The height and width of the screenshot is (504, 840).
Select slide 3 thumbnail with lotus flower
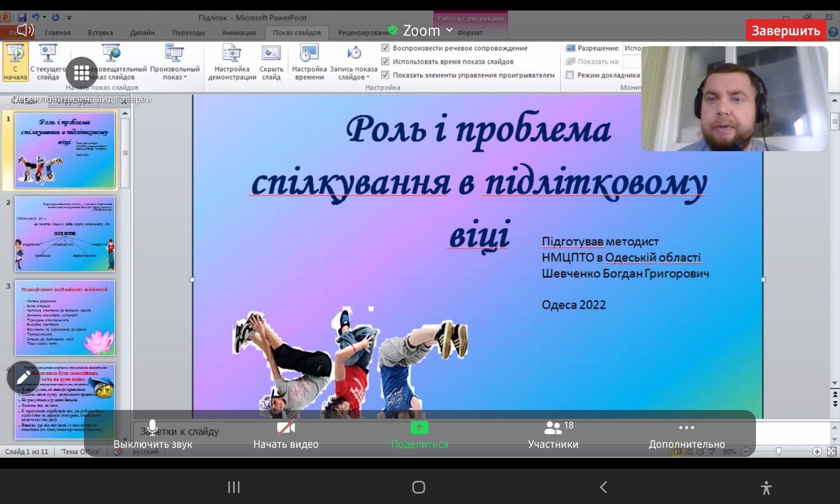click(x=65, y=318)
